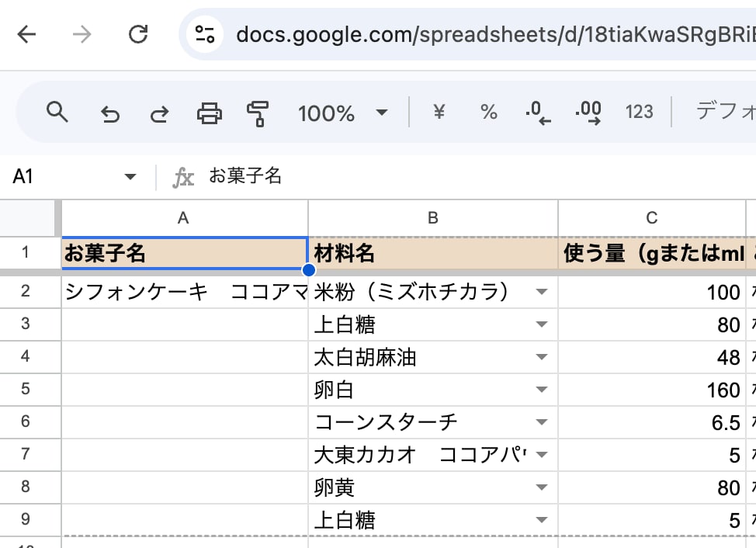Select row 2 header
The image size is (756, 548).
[26, 291]
